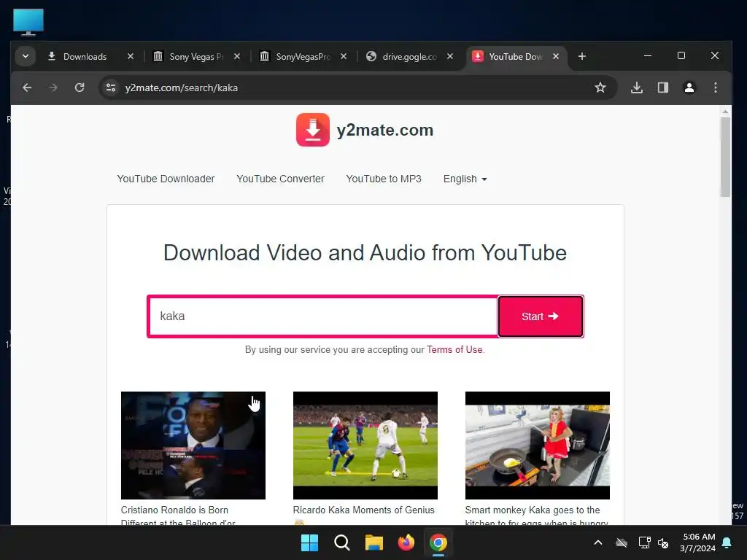Open the Windows Start menu
747x560 pixels.
point(309,542)
